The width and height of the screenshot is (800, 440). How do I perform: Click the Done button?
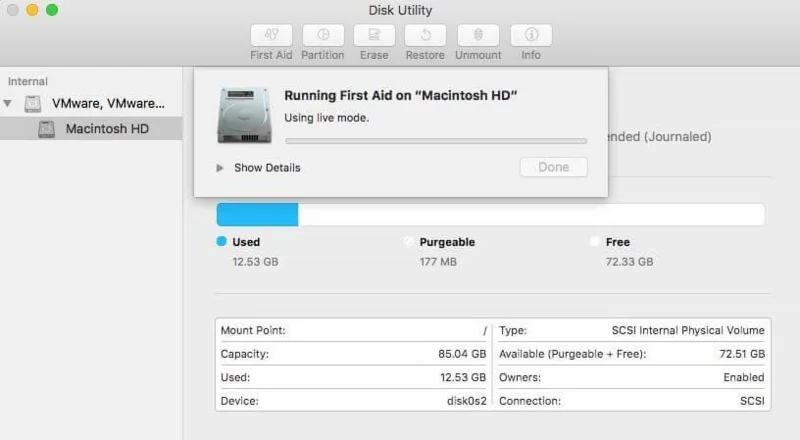[x=554, y=167]
